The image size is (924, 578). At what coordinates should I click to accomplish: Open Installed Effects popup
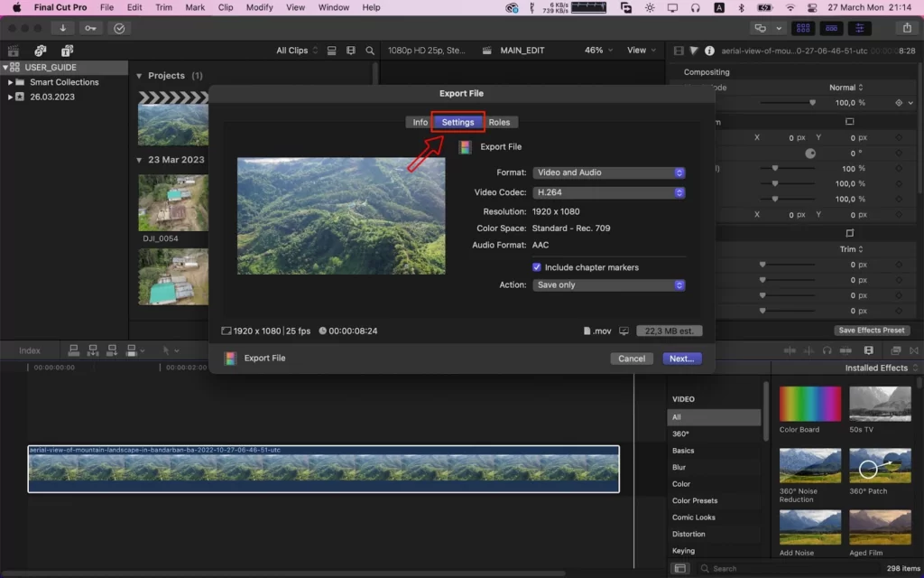881,368
